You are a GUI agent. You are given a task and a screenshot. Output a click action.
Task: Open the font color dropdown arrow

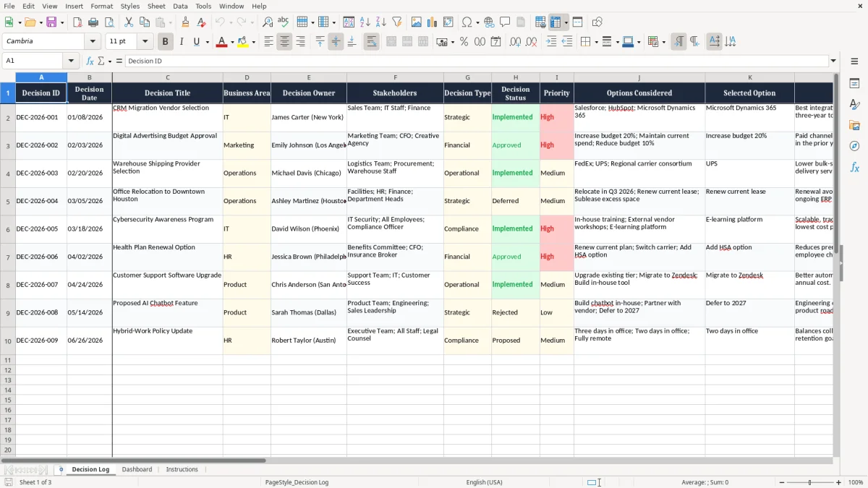click(231, 42)
